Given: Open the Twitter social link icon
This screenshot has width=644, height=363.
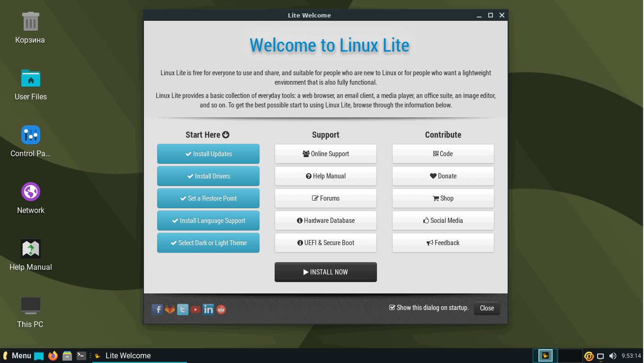Looking at the screenshot, I should click(183, 310).
